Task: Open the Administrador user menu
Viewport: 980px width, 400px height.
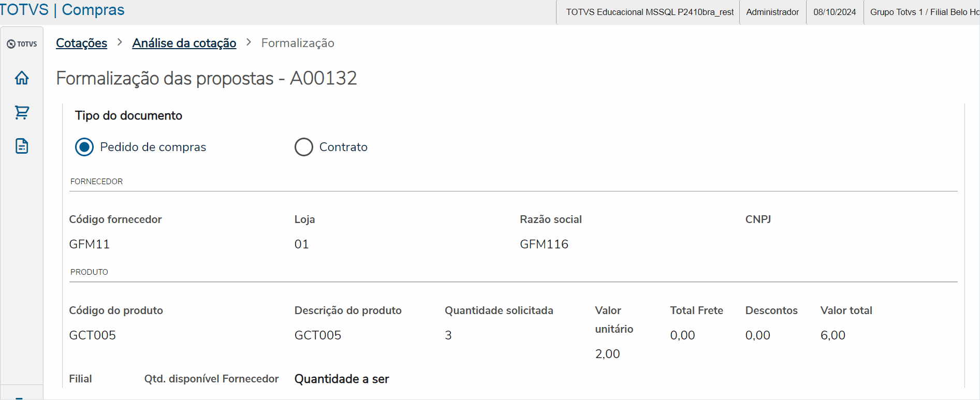Action: (x=772, y=12)
